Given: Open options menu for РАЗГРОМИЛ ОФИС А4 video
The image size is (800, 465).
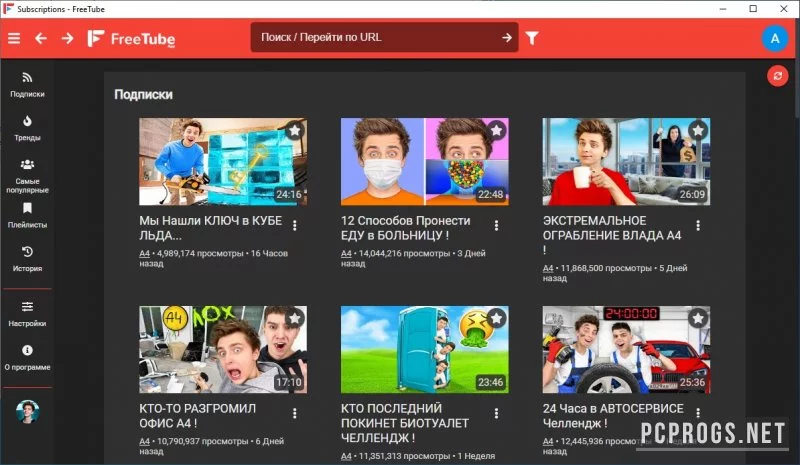Looking at the screenshot, I should pos(294,413).
